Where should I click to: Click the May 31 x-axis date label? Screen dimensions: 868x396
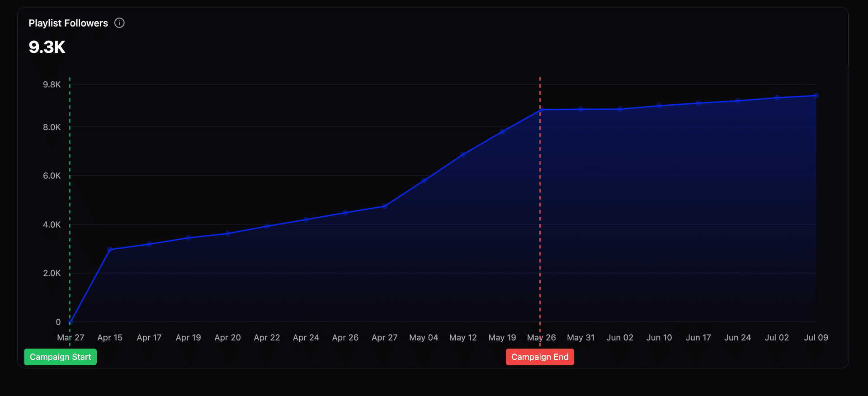coord(581,337)
